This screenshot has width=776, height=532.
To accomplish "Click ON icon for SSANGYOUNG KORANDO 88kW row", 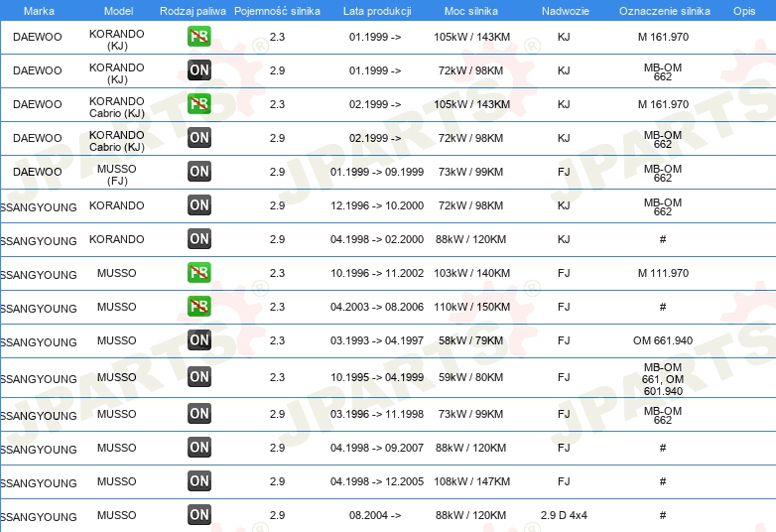I will coord(198,239).
